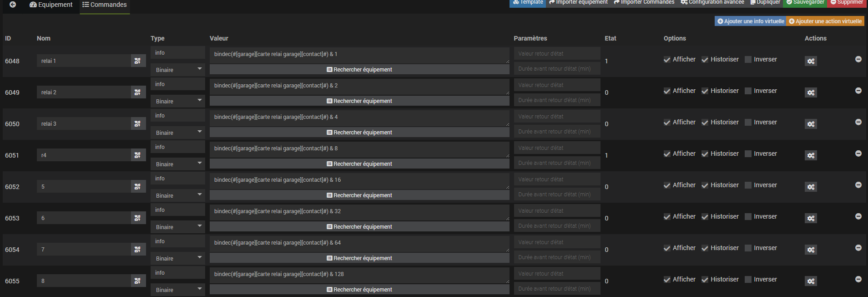Remove command 6053 with minus icon
This screenshot has height=297, width=868.
pyautogui.click(x=858, y=216)
